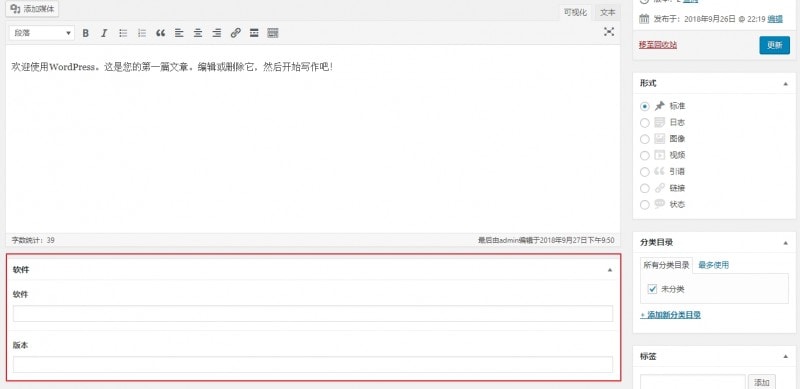
Task: Click the 添加媒体 button
Action: (x=33, y=9)
